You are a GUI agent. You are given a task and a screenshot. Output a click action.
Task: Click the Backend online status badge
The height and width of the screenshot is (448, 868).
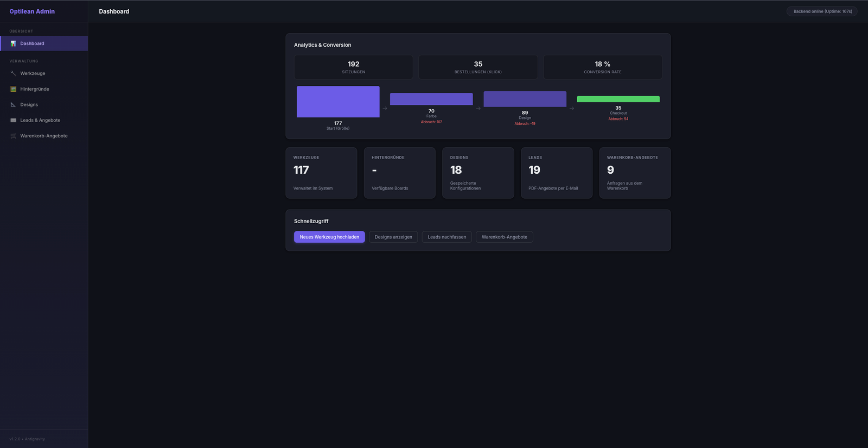[x=822, y=11]
